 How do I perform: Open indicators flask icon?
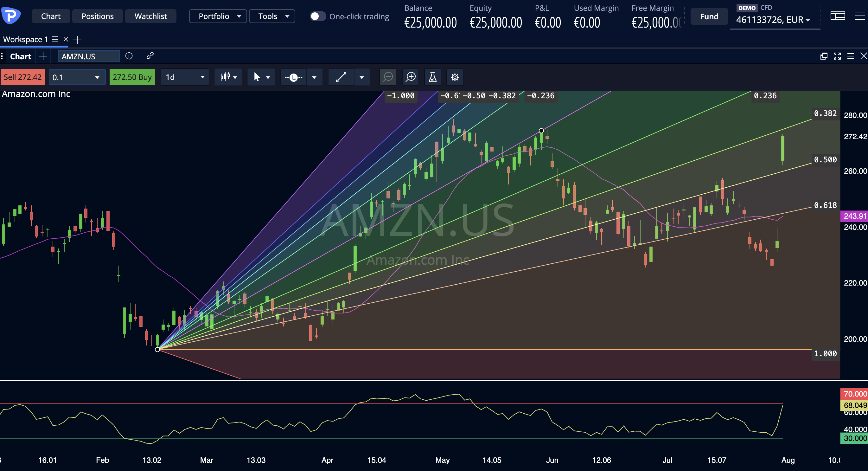[433, 77]
